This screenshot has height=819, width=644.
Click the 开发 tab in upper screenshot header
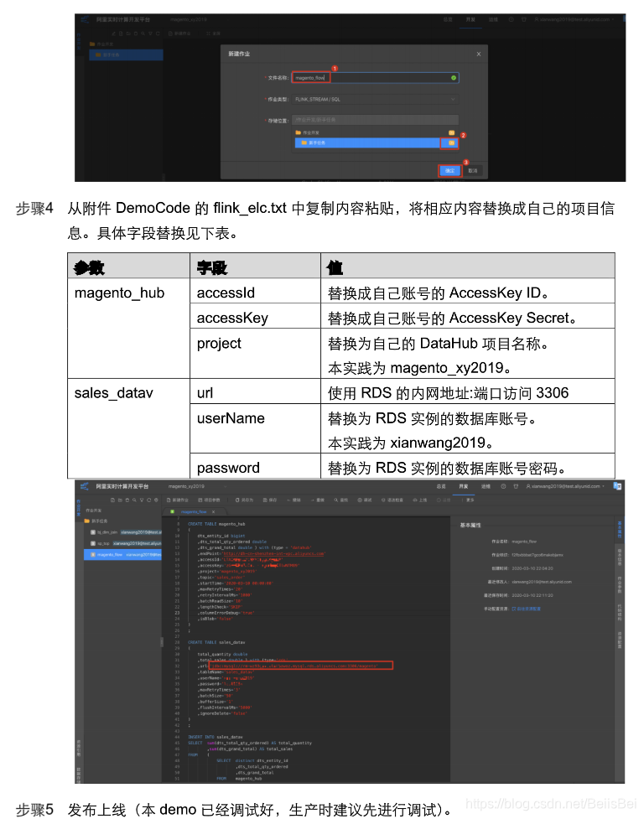pyautogui.click(x=470, y=19)
